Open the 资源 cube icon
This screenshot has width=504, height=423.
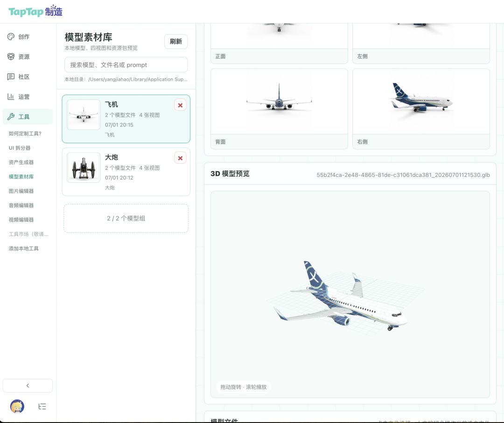pos(11,56)
